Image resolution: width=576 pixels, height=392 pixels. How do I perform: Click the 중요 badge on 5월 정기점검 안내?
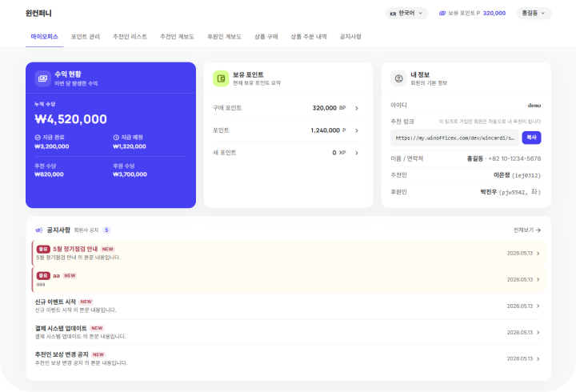43,249
